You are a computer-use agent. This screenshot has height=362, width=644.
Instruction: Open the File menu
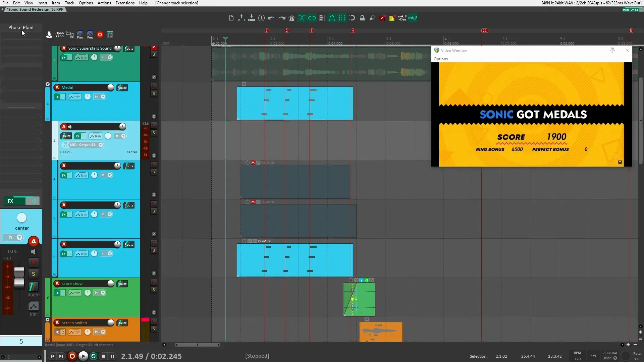click(5, 3)
